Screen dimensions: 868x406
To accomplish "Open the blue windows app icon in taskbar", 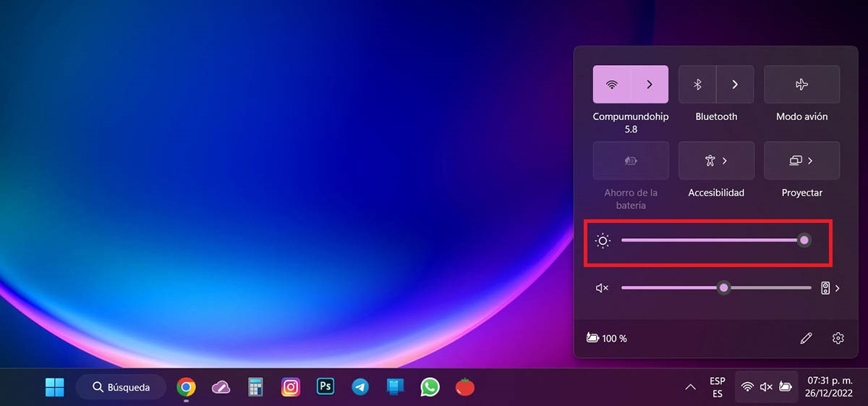I will (x=395, y=387).
